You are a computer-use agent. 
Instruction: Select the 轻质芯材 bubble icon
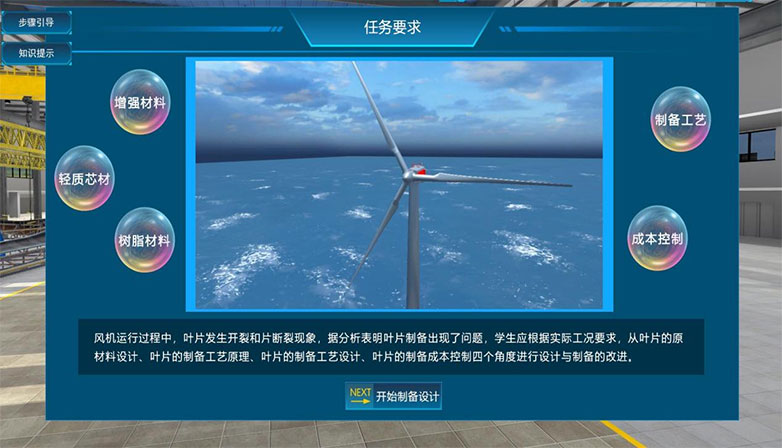84,178
